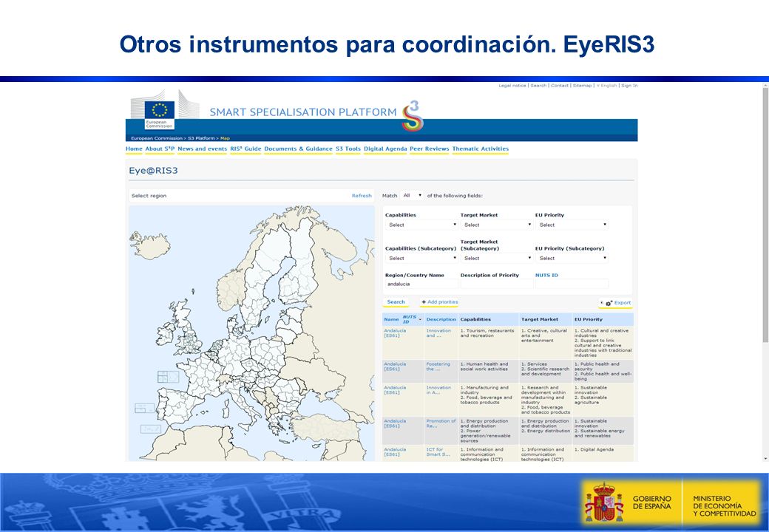Click Andalucía [ES61] in the Tourism row
The height and width of the screenshot is (532, 769).
tap(395, 333)
